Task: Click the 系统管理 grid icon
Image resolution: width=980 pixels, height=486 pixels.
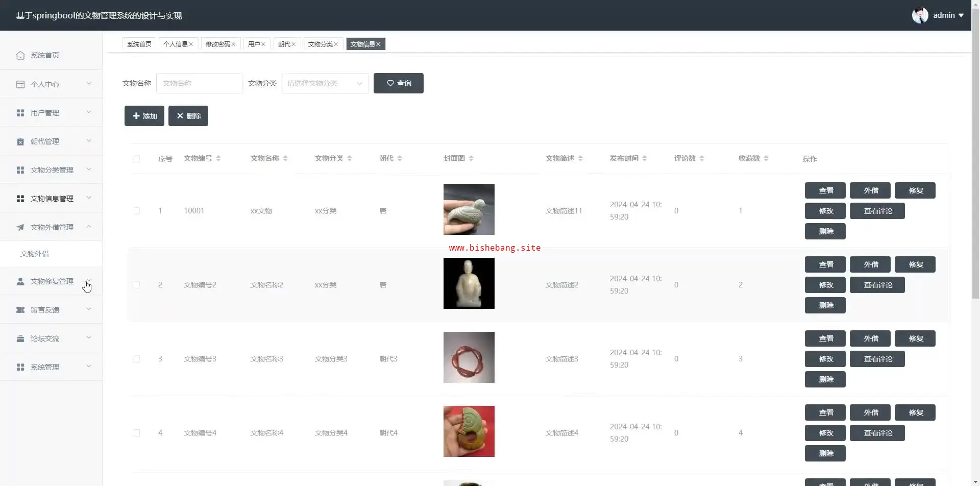Action: [20, 367]
